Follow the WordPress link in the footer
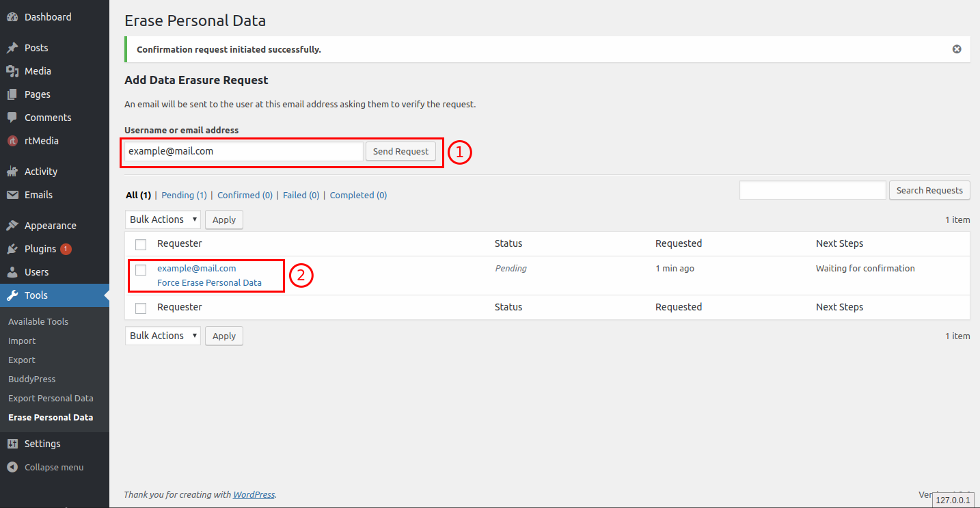 click(x=254, y=494)
